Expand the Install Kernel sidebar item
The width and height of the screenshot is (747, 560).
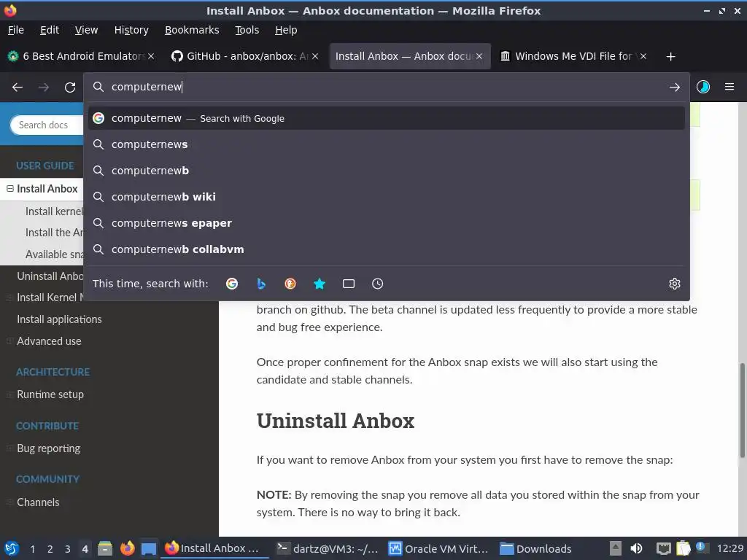pyautogui.click(x=9, y=297)
